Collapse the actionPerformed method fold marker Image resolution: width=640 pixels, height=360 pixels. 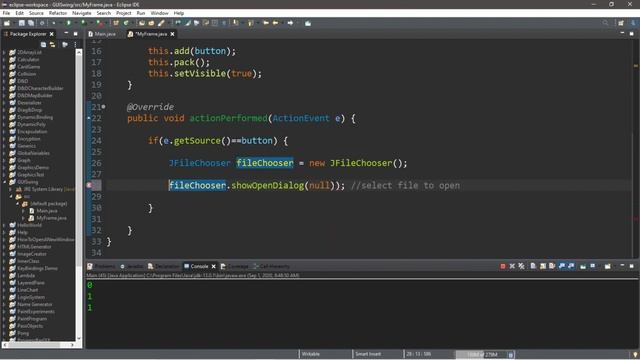pyautogui.click(x=103, y=107)
